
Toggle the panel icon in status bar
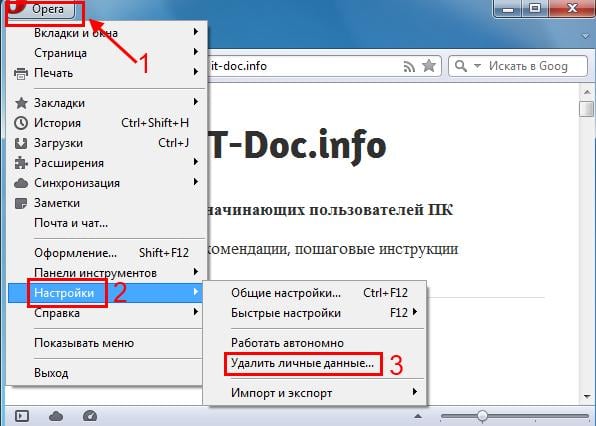point(22,416)
